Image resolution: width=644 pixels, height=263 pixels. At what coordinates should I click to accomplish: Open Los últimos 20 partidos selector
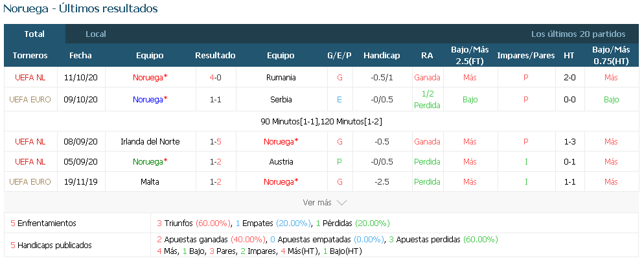click(579, 34)
